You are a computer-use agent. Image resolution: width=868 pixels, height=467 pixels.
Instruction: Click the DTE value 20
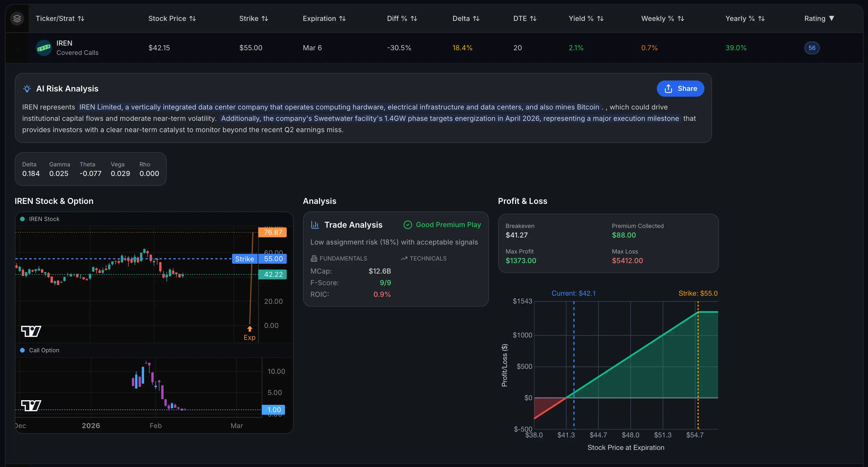(518, 48)
